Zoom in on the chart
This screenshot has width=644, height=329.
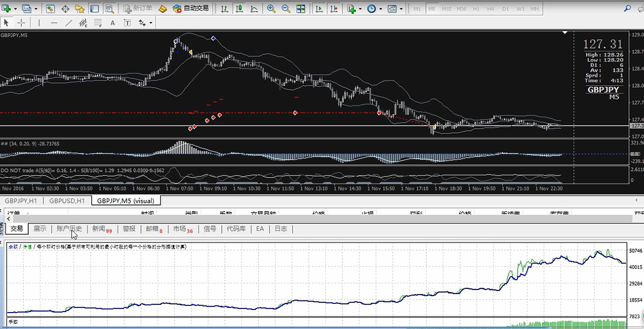point(271,9)
